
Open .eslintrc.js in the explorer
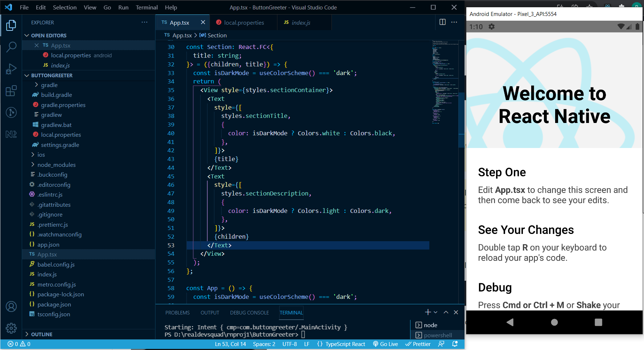[50, 194]
